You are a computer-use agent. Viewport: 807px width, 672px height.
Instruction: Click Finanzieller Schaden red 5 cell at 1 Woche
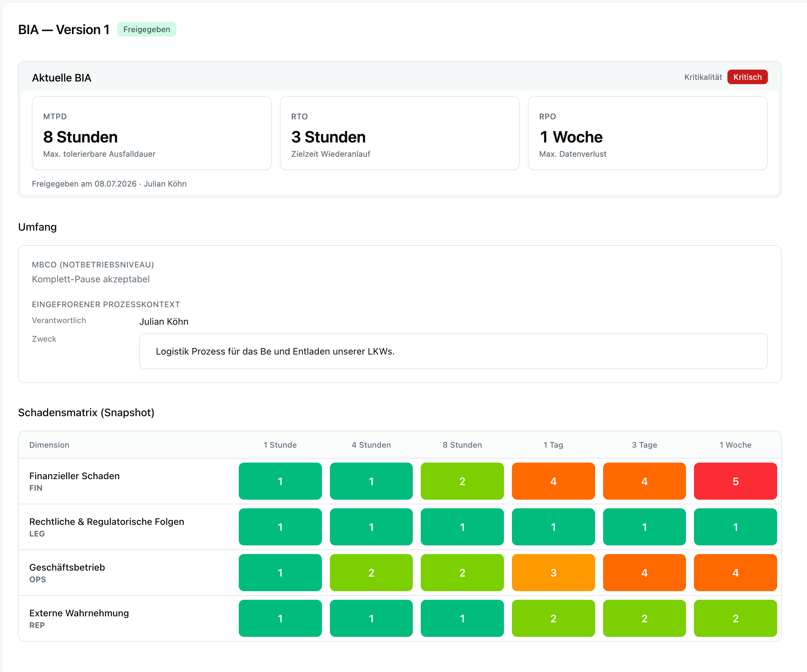[735, 481]
